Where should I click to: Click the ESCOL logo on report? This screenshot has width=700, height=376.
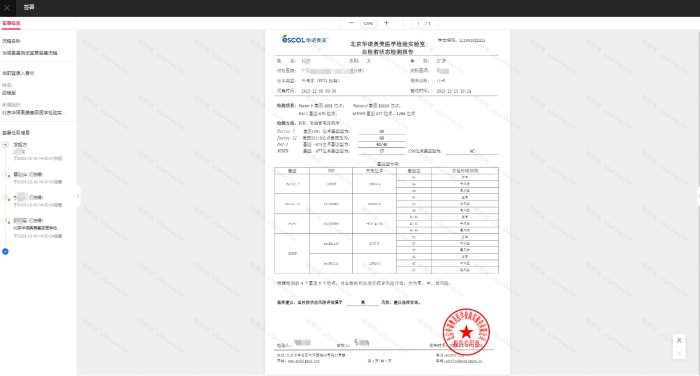pyautogui.click(x=305, y=40)
